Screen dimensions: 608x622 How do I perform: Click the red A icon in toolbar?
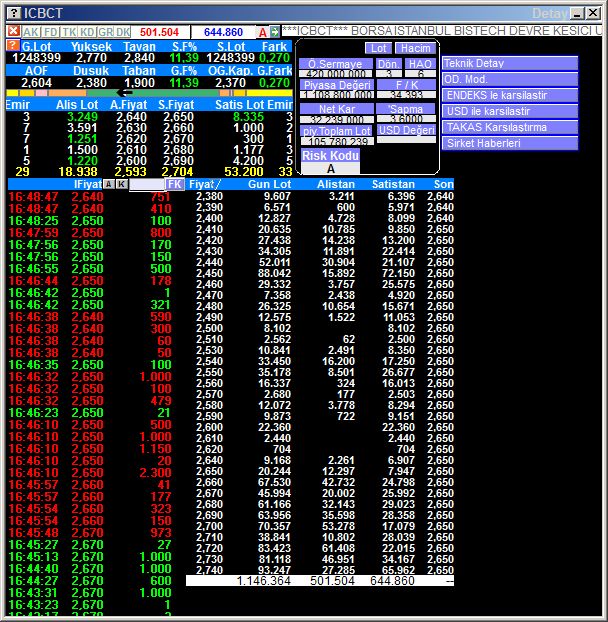coord(262,32)
